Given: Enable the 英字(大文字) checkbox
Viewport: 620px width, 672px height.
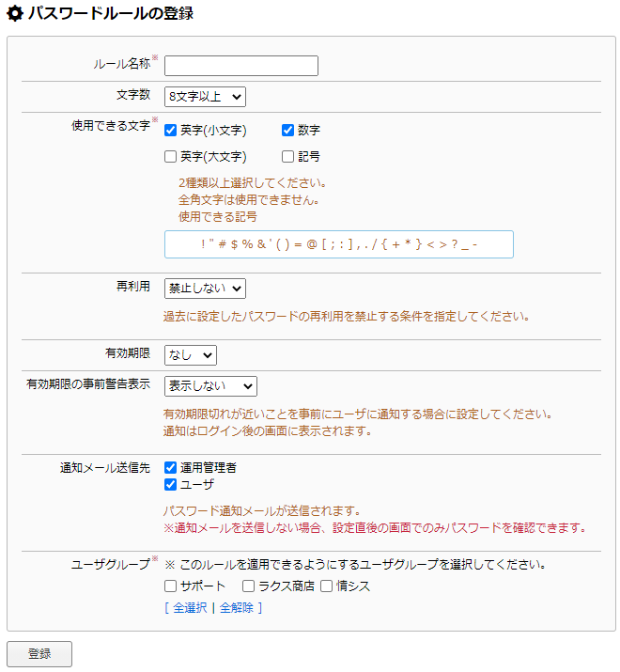Looking at the screenshot, I should (171, 156).
